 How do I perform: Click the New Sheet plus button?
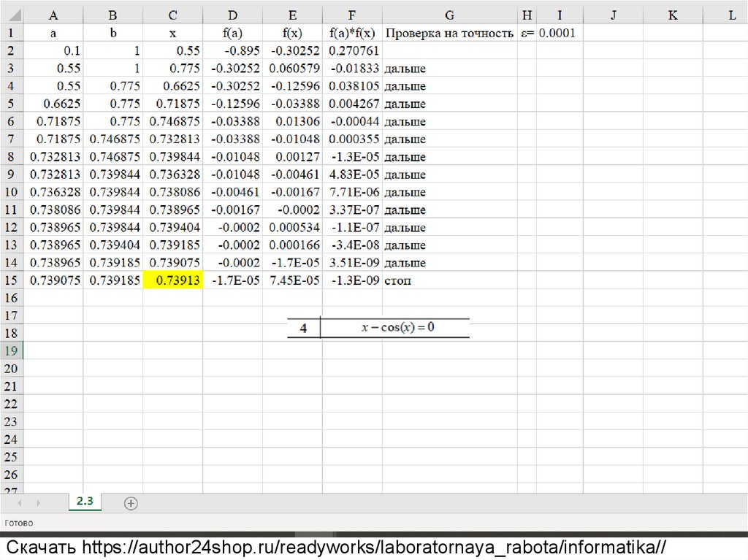[131, 503]
